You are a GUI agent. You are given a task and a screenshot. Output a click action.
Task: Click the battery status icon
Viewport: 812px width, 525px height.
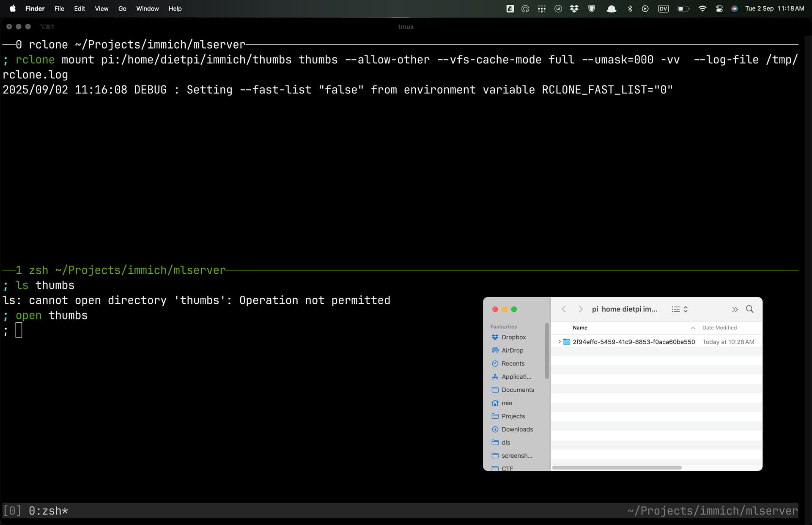tap(683, 8)
